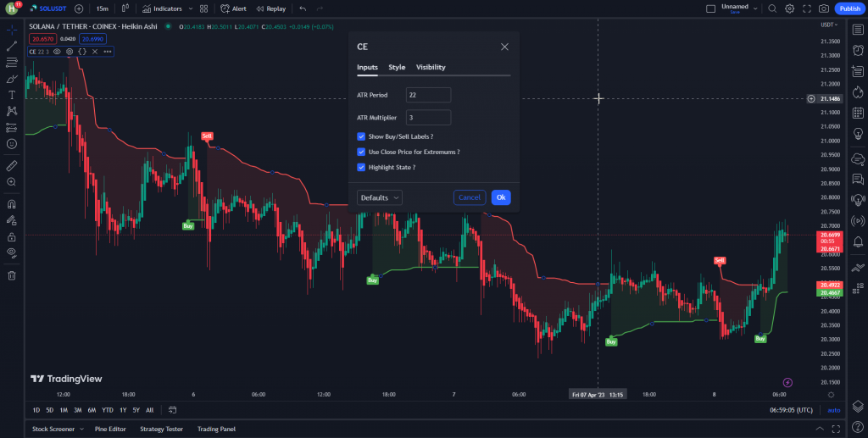Image resolution: width=868 pixels, height=438 pixels.
Task: Open the Trading Panel tab
Action: [216, 430]
